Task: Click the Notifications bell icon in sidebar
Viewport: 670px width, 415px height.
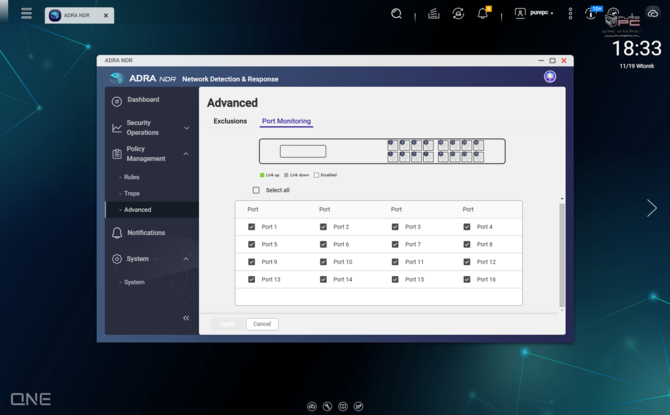Action: (117, 233)
